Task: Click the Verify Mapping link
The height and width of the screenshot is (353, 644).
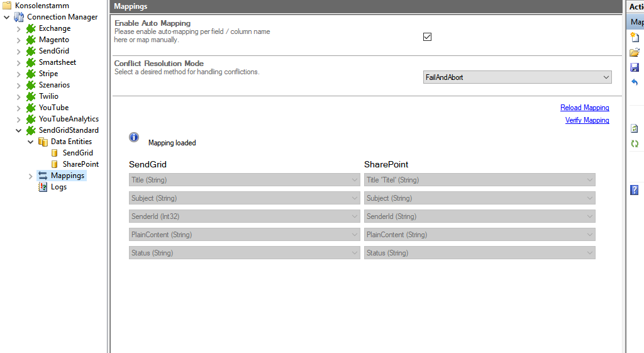Action: pos(587,120)
